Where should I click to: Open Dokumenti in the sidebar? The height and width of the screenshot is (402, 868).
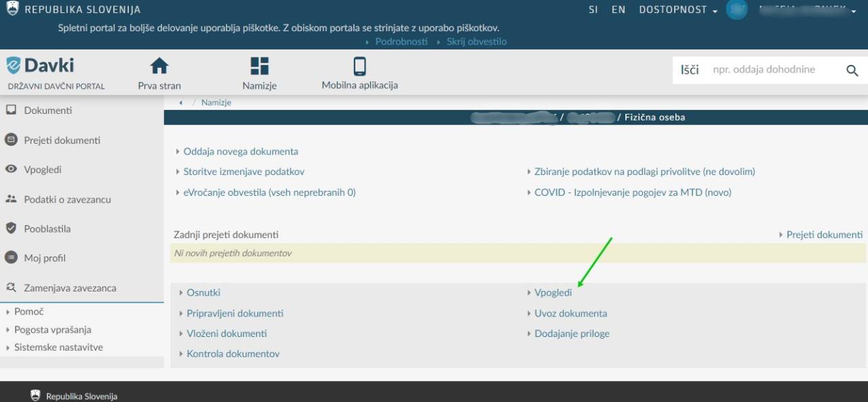click(x=47, y=110)
